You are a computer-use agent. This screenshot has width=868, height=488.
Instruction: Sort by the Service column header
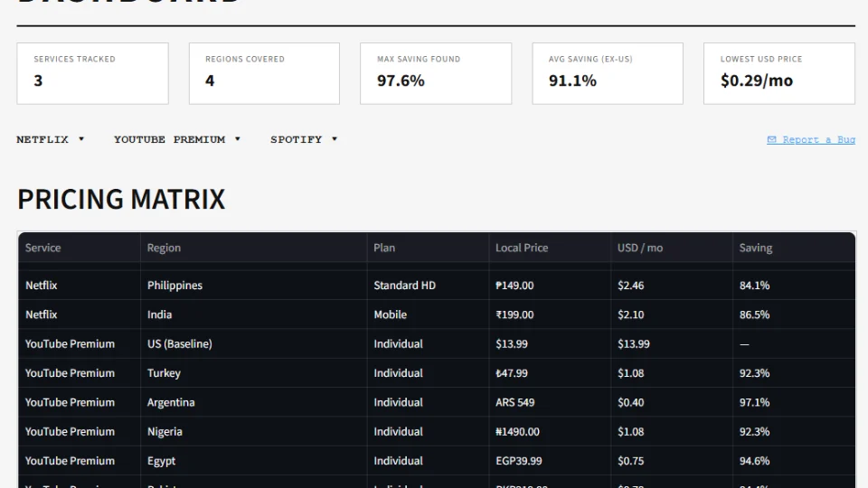43,248
